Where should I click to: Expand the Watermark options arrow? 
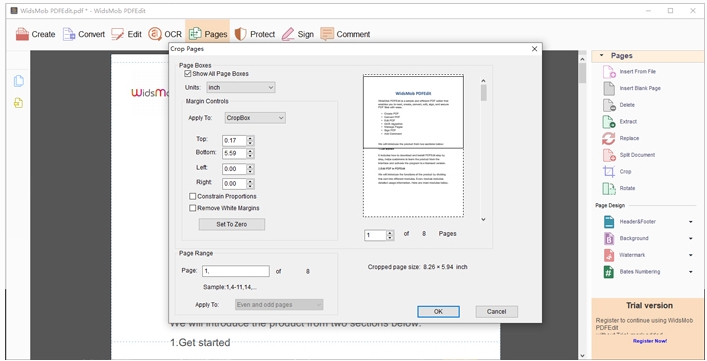(x=691, y=255)
